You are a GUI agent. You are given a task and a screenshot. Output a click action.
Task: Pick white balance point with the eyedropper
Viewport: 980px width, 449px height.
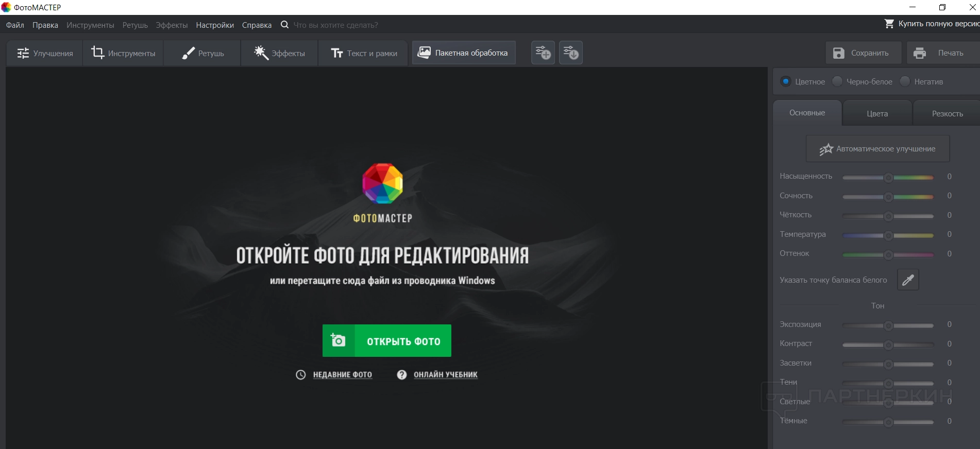click(x=908, y=280)
